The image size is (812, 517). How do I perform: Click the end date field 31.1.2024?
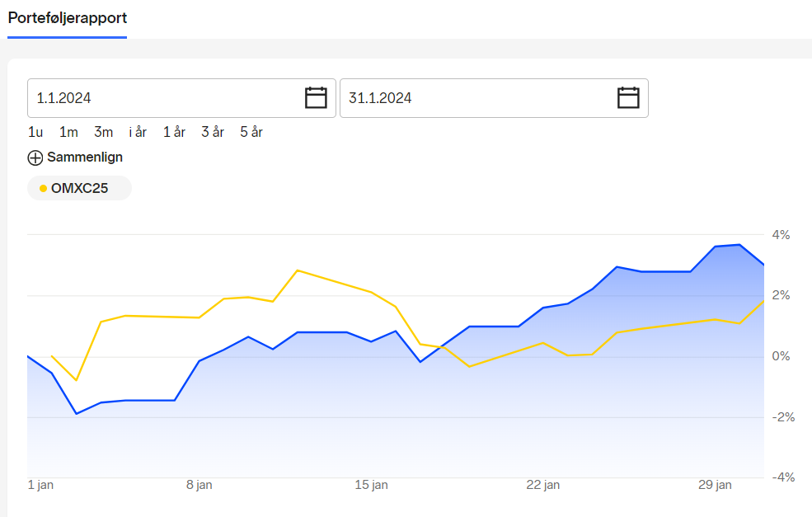click(x=494, y=98)
